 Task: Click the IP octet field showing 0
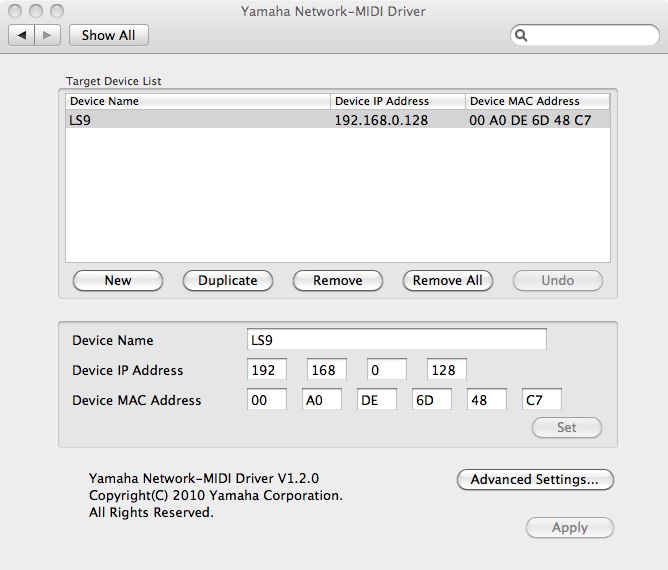387,369
